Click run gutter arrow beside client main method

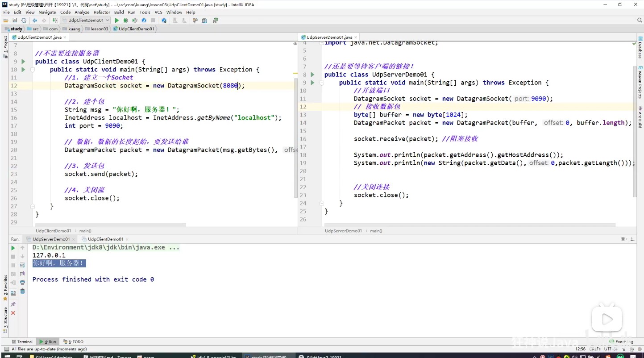point(24,70)
